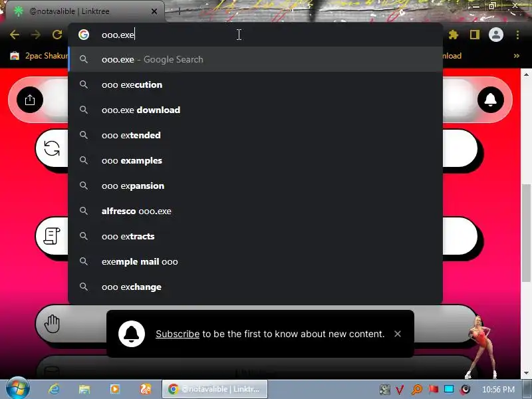Click the red flag Action Center tray icon

pyautogui.click(x=433, y=389)
